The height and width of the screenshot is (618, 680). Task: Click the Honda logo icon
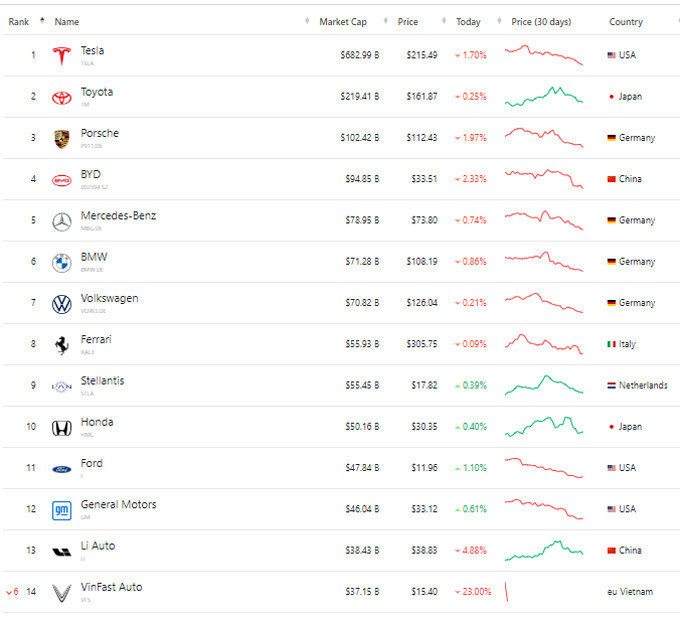tap(62, 427)
